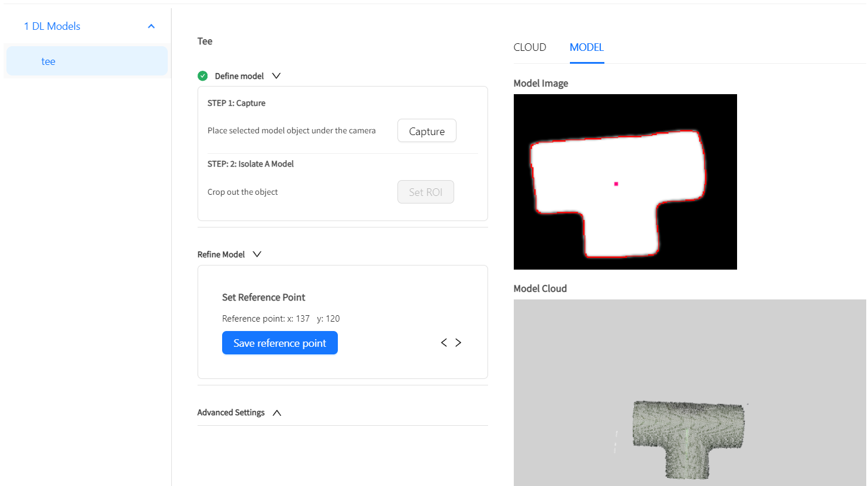Viewport: 868px width, 486px height.
Task: Click the pink reference point marker
Action: click(x=616, y=184)
